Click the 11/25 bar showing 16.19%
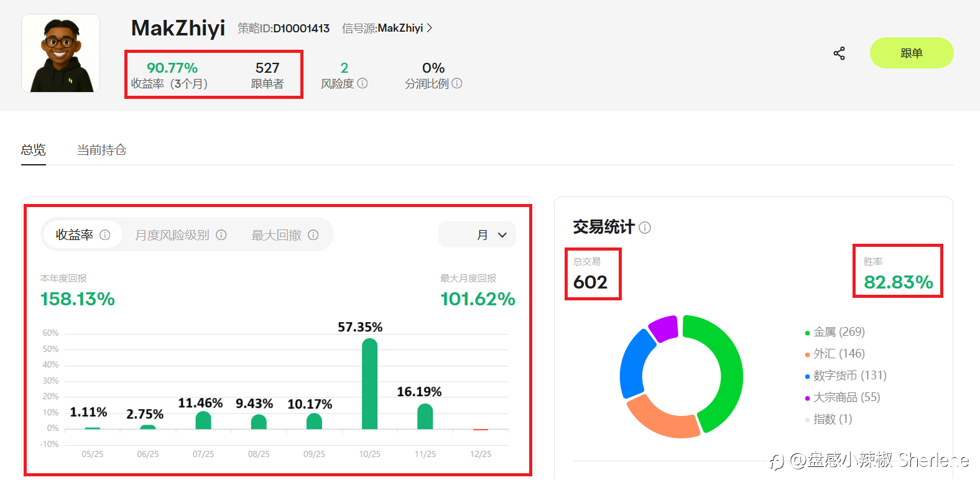This screenshot has height=490, width=980. click(x=425, y=417)
